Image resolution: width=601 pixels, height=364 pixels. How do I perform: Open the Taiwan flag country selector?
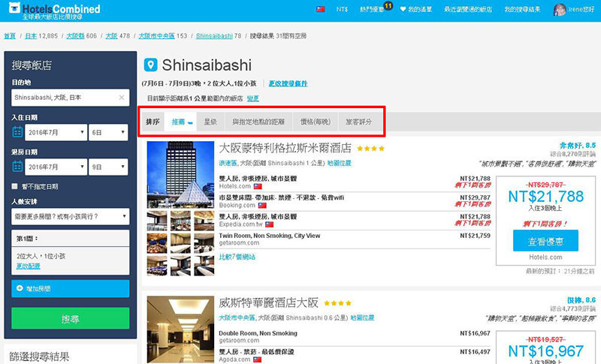tap(321, 9)
